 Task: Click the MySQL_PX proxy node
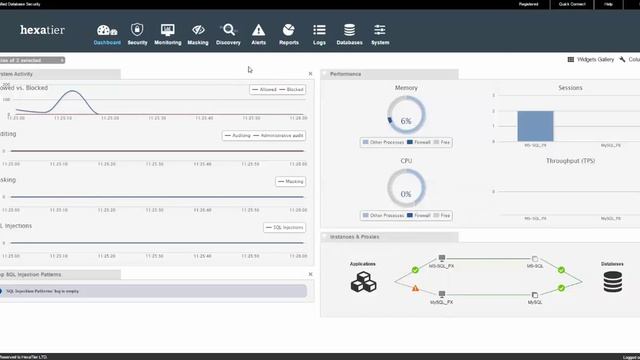(442, 294)
